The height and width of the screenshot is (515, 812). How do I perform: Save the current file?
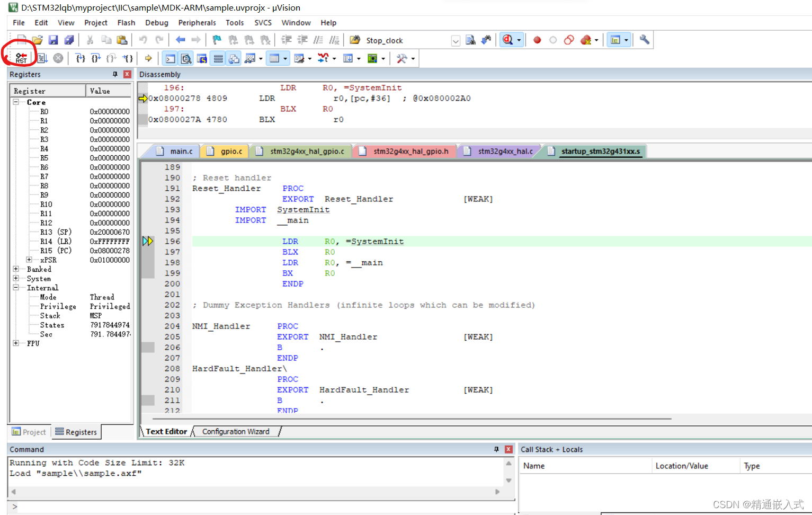[x=53, y=40]
